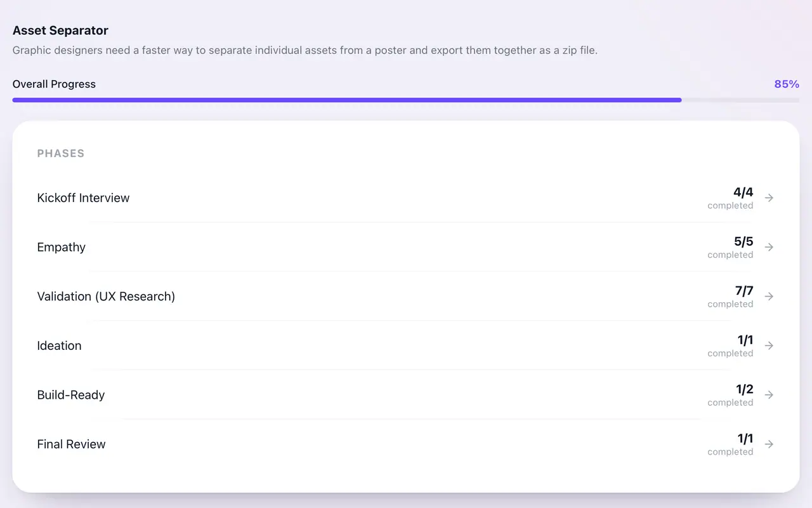Open Empathy phase via its arrow icon
The height and width of the screenshot is (508, 812).
[x=769, y=247]
